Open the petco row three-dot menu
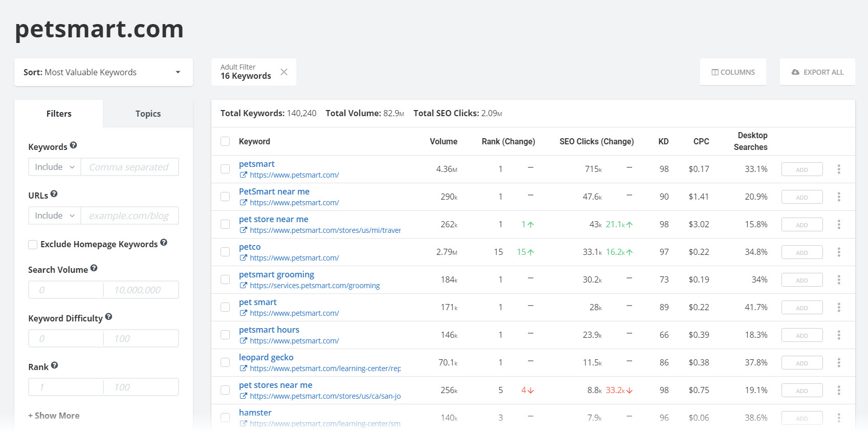Image resolution: width=868 pixels, height=433 pixels. tap(839, 252)
